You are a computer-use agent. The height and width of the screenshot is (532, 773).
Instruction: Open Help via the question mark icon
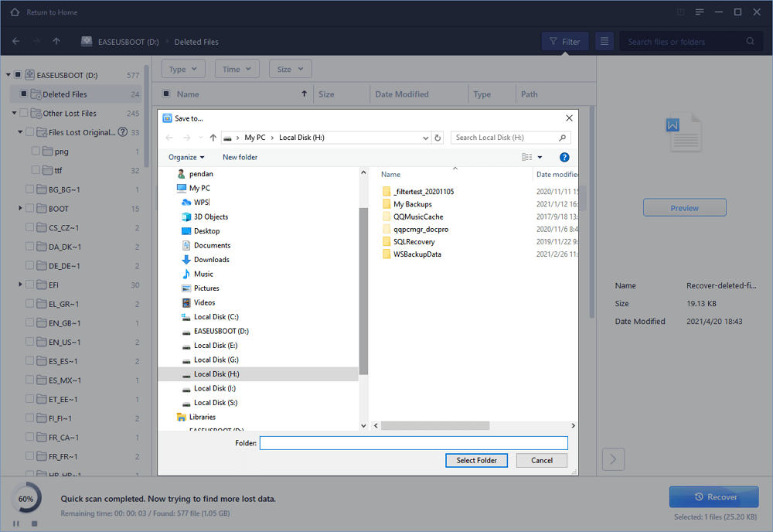(564, 157)
